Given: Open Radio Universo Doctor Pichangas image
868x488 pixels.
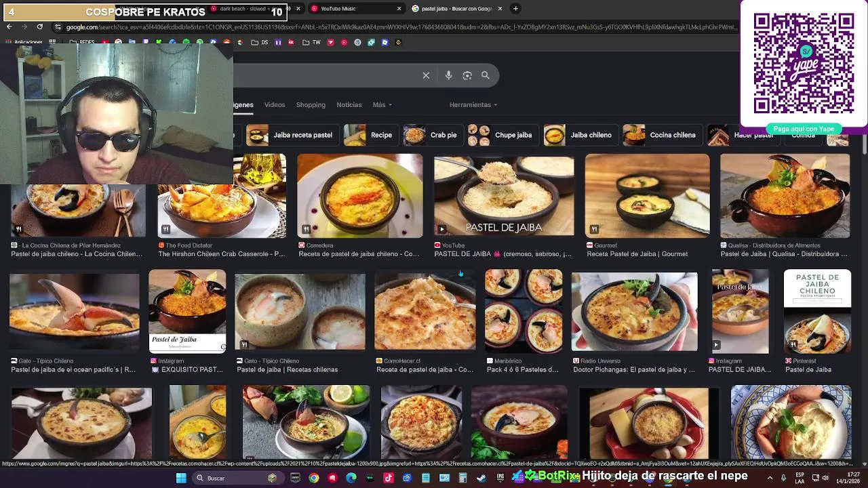Looking at the screenshot, I should (x=635, y=312).
